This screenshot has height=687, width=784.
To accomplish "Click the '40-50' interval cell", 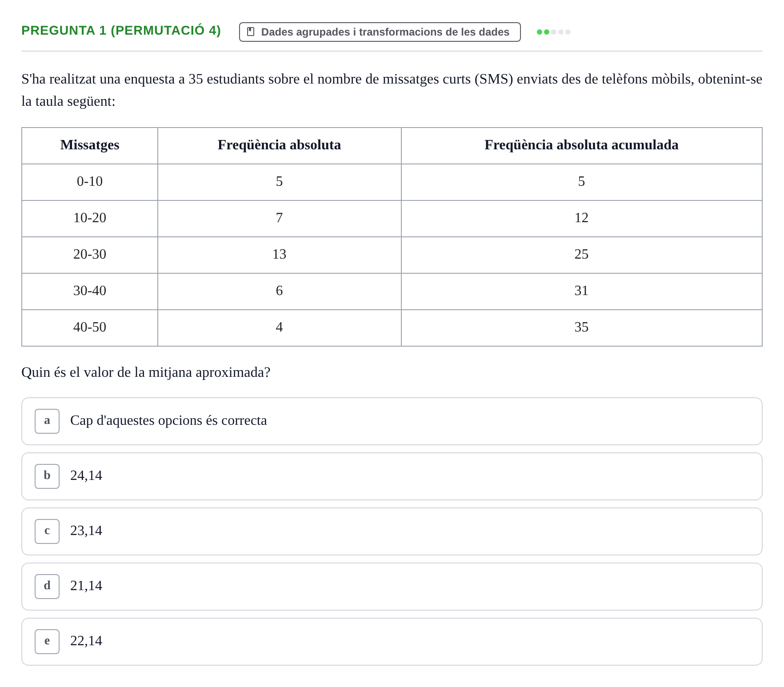I will pyautogui.click(x=90, y=328).
